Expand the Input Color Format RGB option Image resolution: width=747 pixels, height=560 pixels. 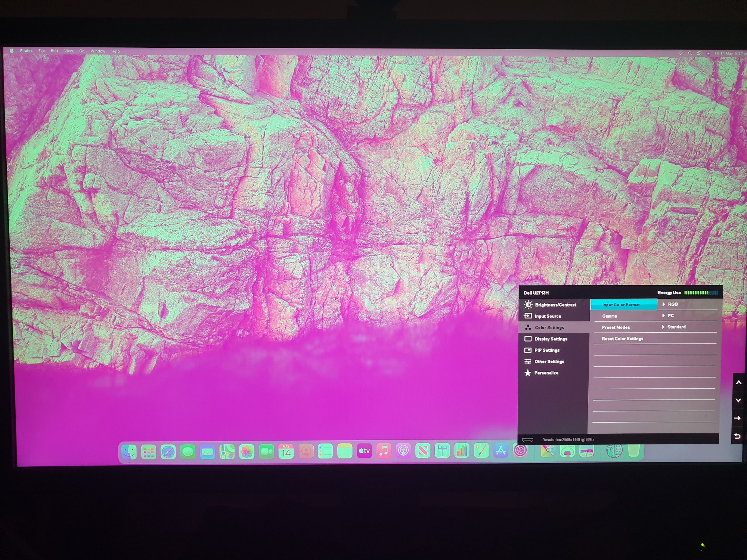[672, 304]
